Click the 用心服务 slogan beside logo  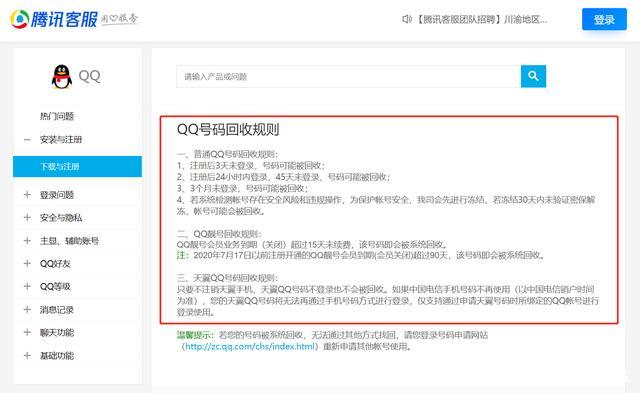point(120,19)
